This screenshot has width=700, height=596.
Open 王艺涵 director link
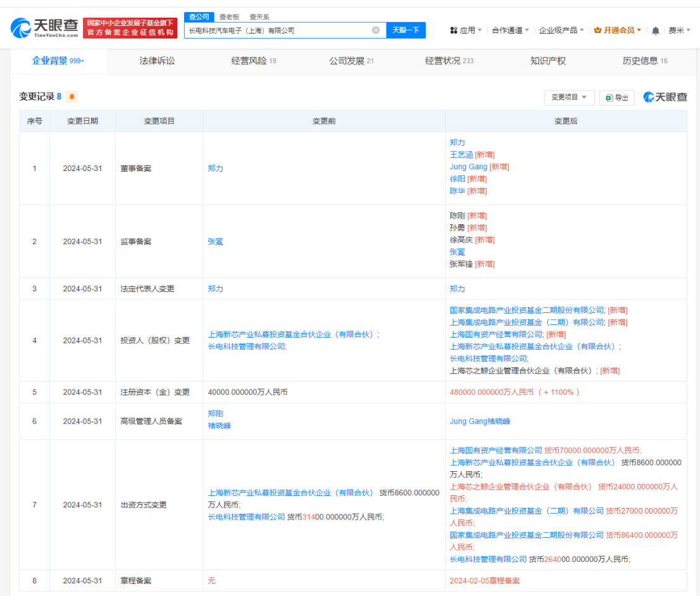click(461, 155)
